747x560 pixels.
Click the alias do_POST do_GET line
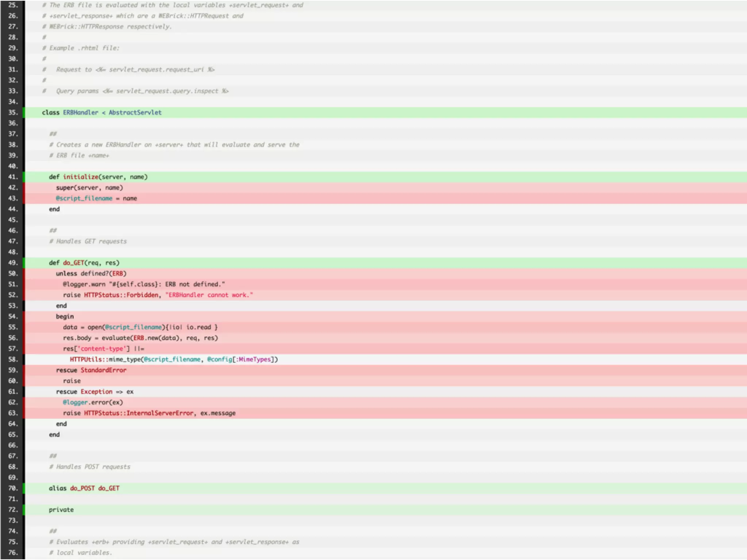[84, 488]
